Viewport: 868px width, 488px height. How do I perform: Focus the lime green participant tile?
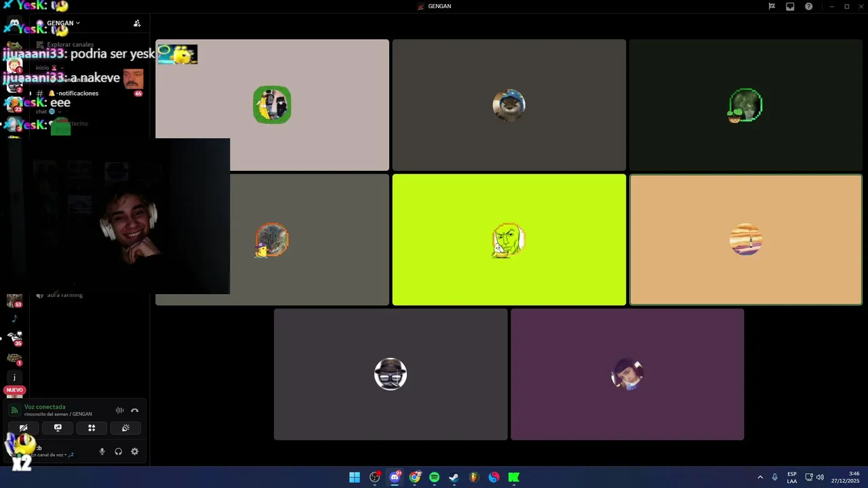[x=509, y=240]
